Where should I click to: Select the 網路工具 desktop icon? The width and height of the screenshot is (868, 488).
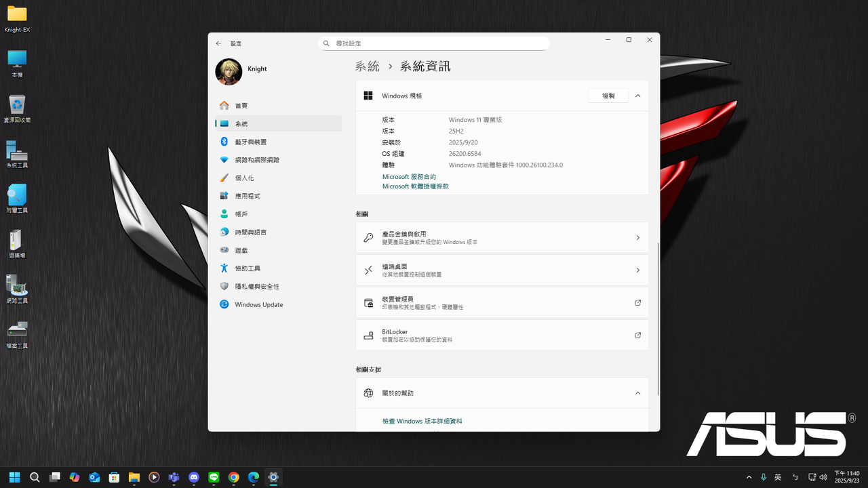17,290
